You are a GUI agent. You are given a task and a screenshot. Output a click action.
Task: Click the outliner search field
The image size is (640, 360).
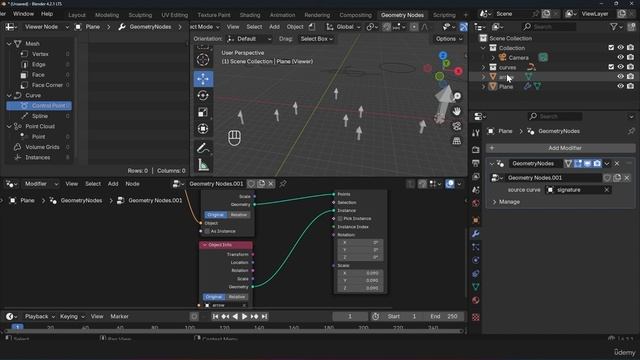click(x=549, y=27)
